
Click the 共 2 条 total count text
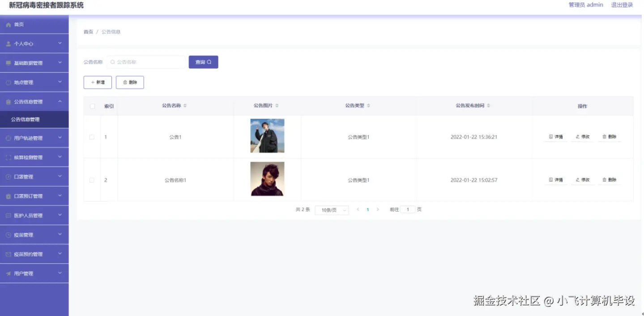[303, 209]
